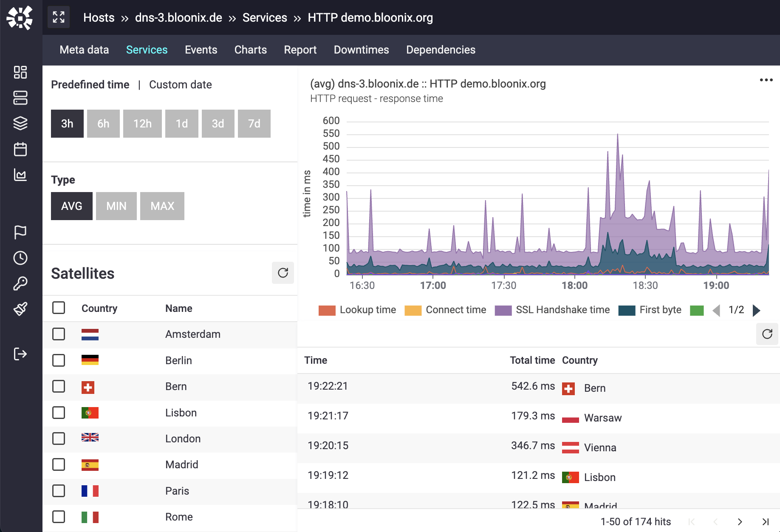Viewport: 780px width, 532px height.
Task: Choose the MAX type button
Action: [162, 206]
